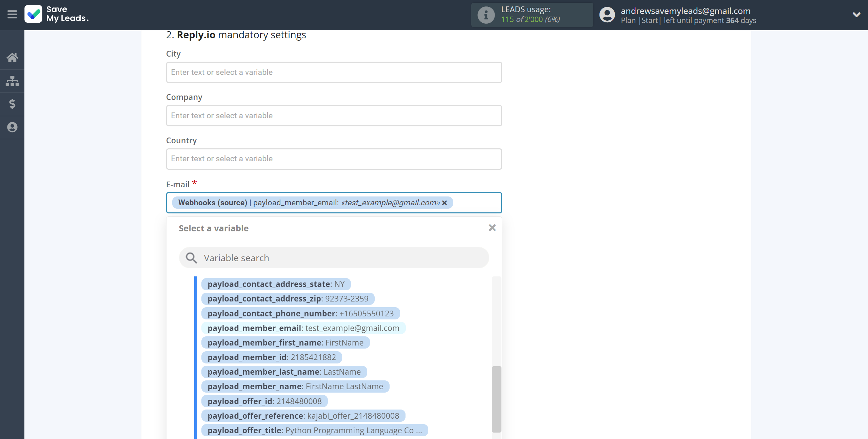Select payload_offer_id variable
The height and width of the screenshot is (439, 868).
(x=264, y=401)
